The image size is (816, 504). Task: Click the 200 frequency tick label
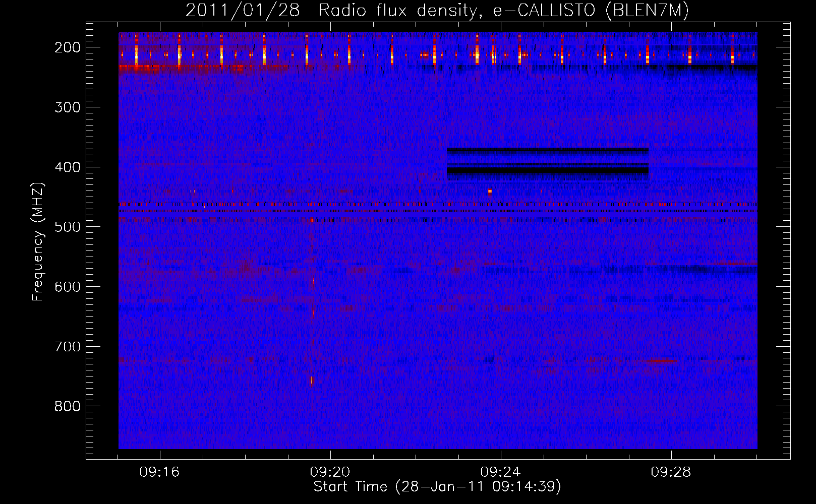67,47
